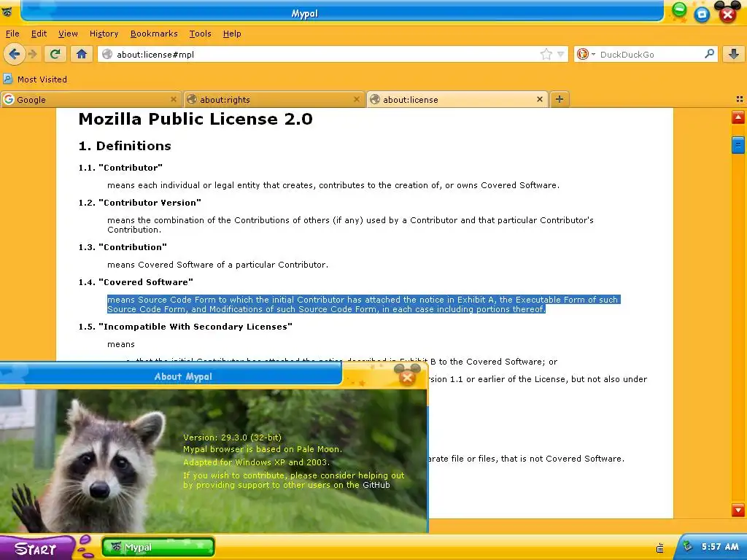Open the URL history dropdown arrow

[x=561, y=54]
